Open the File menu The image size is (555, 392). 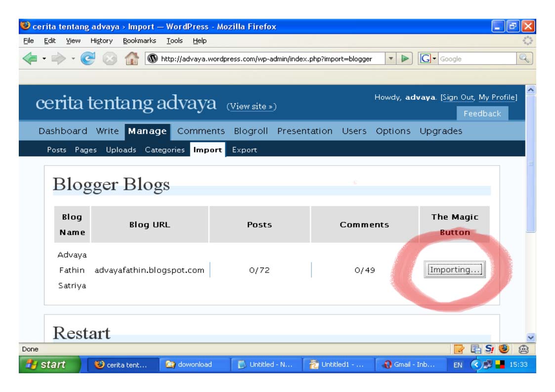pyautogui.click(x=28, y=40)
